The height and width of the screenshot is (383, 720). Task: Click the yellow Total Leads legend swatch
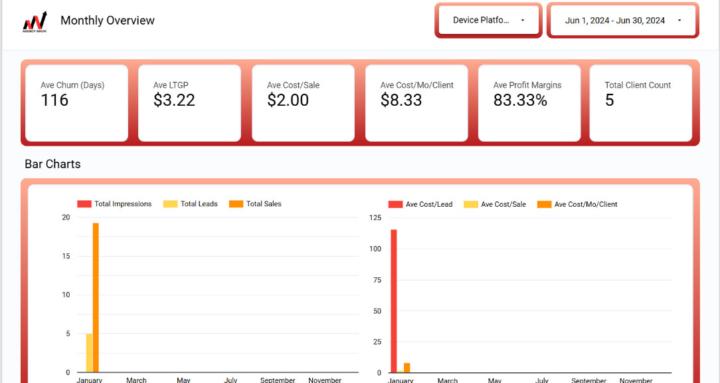point(170,204)
